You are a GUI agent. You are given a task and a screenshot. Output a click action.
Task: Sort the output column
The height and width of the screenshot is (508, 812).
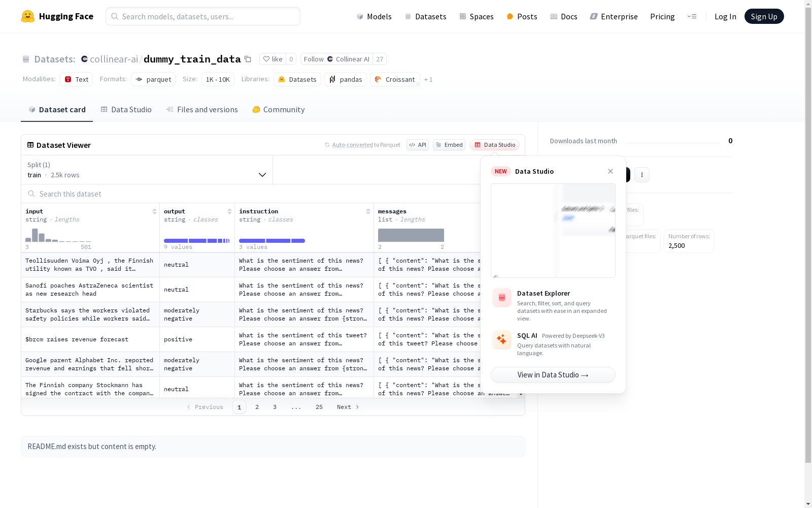(x=229, y=211)
